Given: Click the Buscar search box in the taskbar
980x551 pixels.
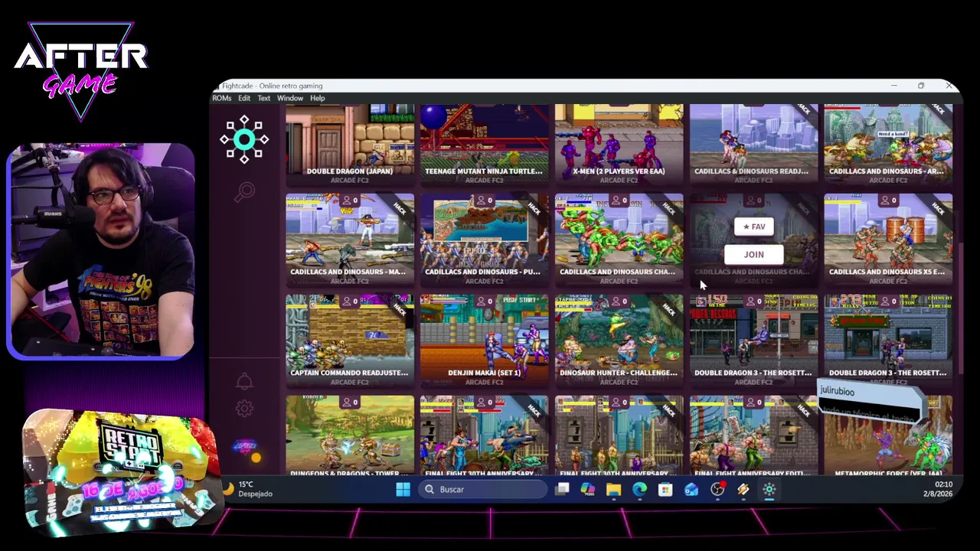Looking at the screenshot, I should click(x=484, y=490).
